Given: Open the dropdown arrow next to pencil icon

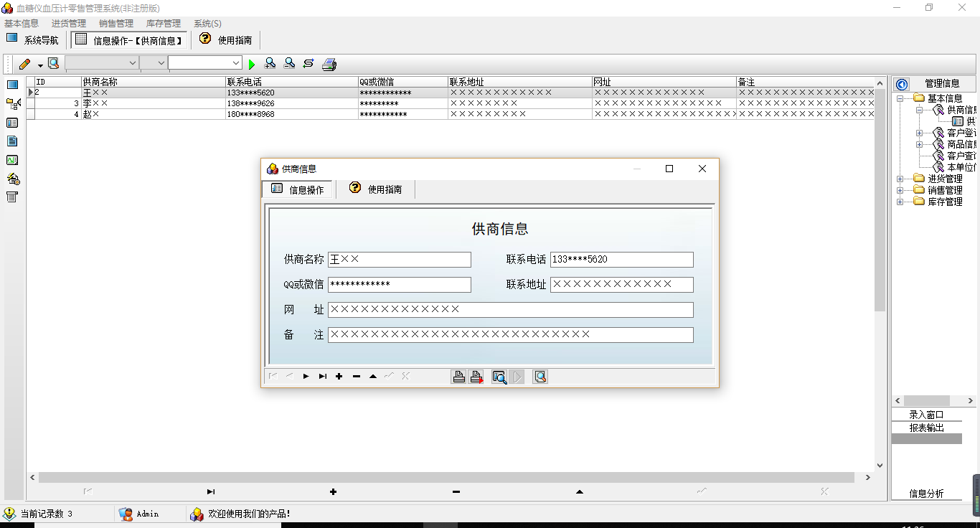Looking at the screenshot, I should click(40, 65).
